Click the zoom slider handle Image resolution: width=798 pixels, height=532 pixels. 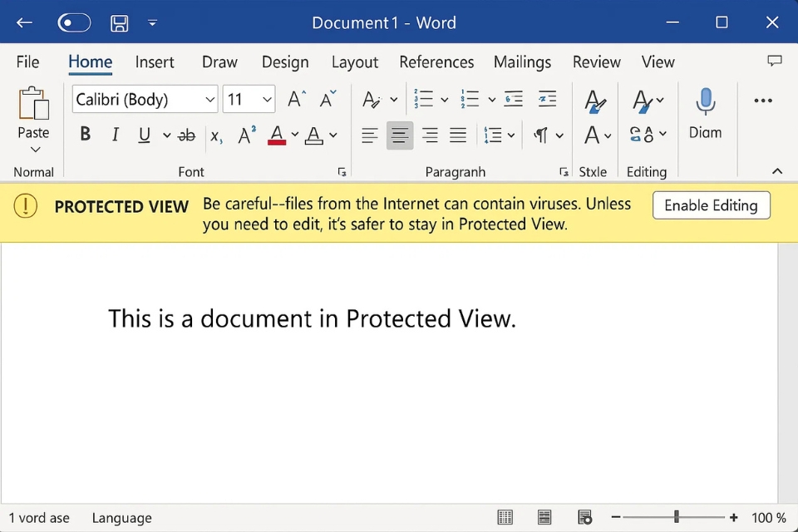677,518
